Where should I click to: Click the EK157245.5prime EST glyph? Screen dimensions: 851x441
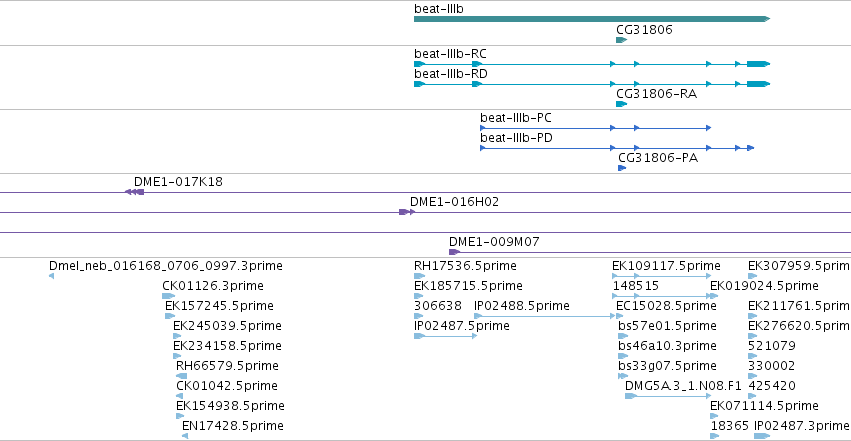pos(170,316)
